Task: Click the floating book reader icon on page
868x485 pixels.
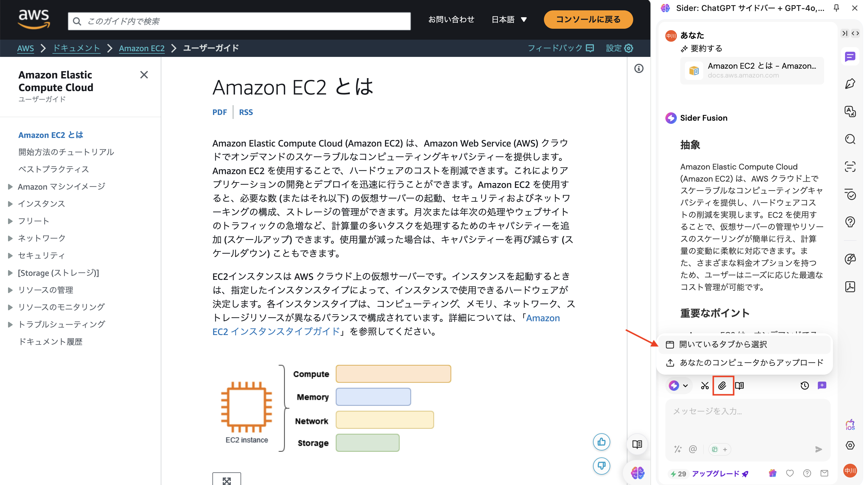Action: pos(637,444)
